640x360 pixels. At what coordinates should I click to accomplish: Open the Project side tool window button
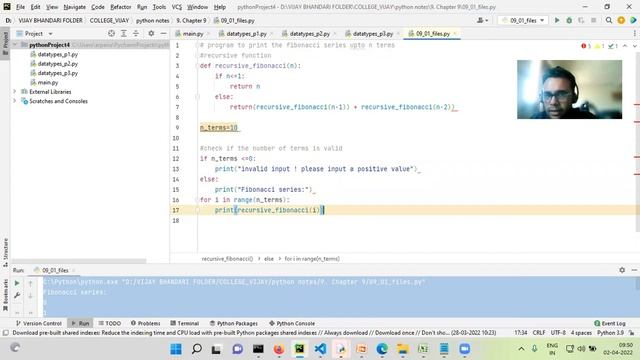coord(5,43)
